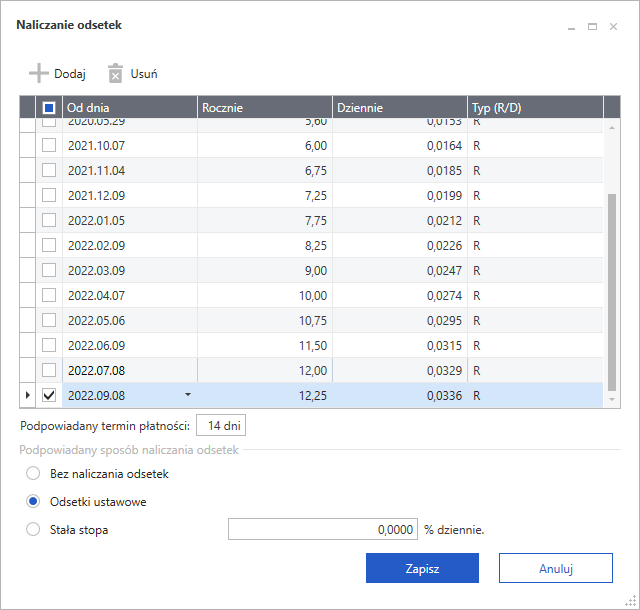Check the 2022.07.08 row checkbox
This screenshot has height=610, width=640.
49,371
